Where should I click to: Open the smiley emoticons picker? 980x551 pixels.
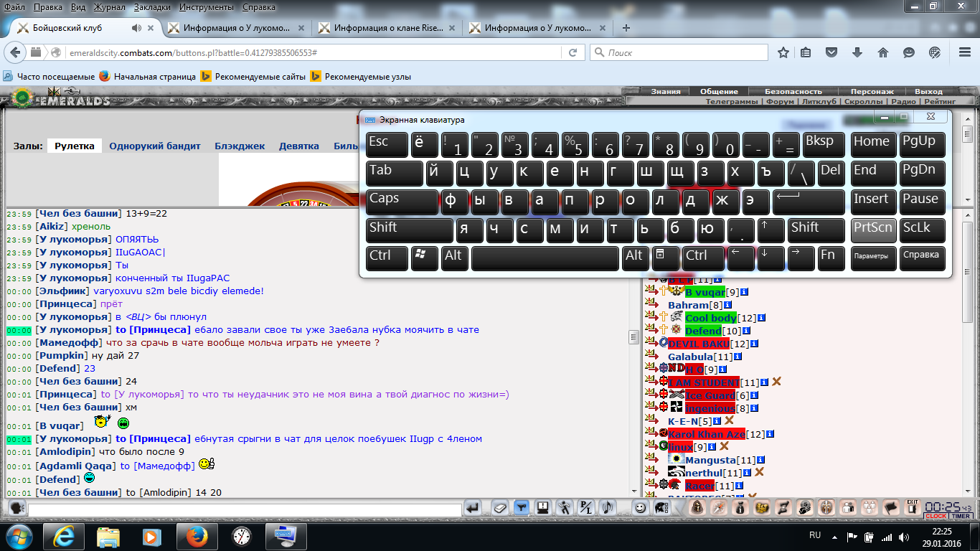[x=640, y=508]
